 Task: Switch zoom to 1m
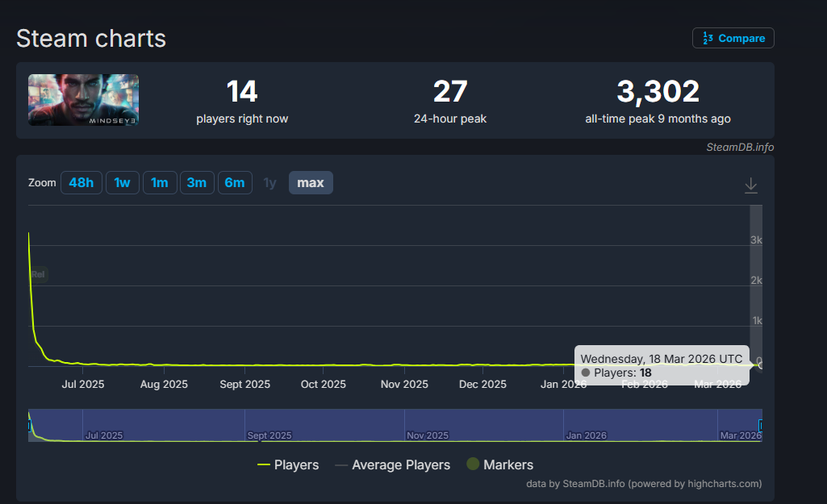click(160, 183)
